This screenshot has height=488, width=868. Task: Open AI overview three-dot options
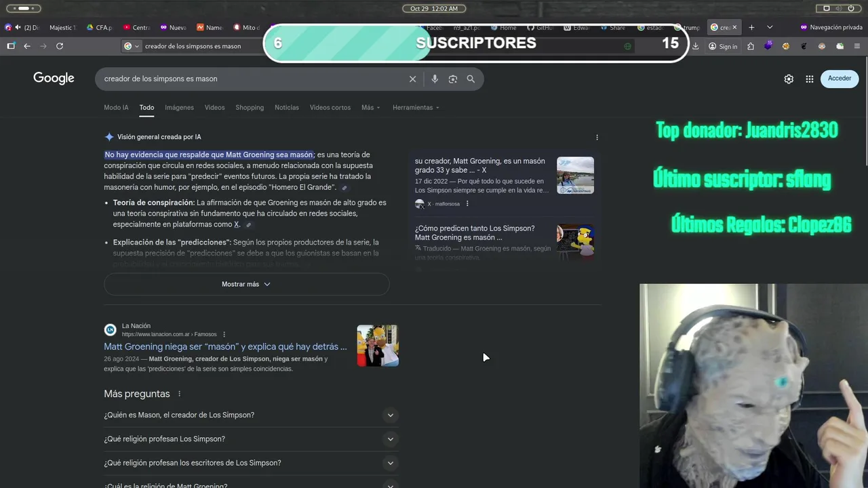click(597, 137)
